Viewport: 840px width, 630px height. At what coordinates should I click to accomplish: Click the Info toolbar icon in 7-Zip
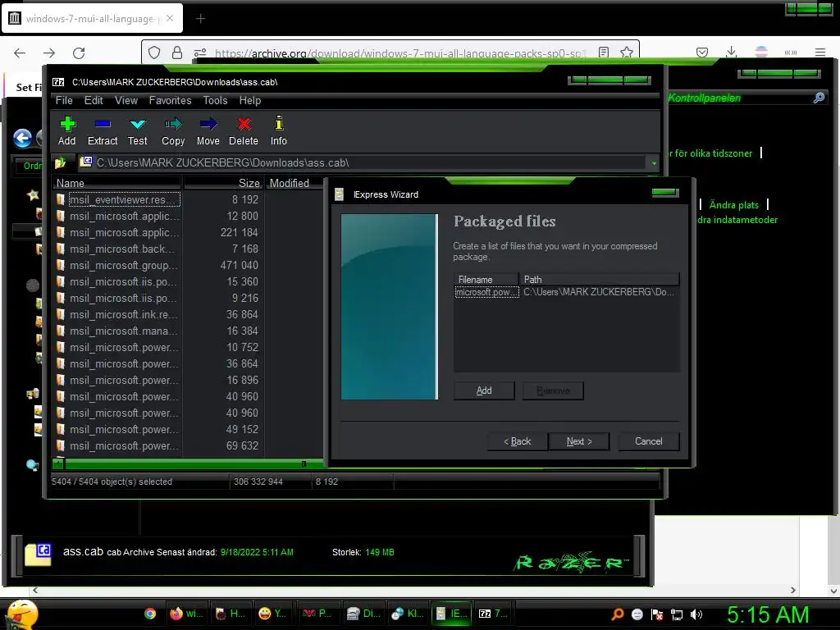[x=279, y=130]
